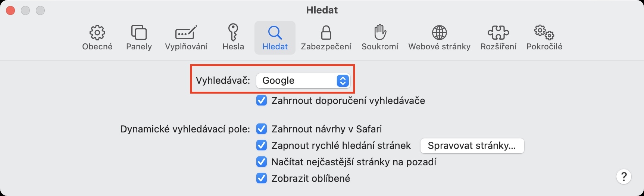Toggle the Zobrazit oblíbené checkbox
Screen dimensions: 644x196
coord(262,178)
